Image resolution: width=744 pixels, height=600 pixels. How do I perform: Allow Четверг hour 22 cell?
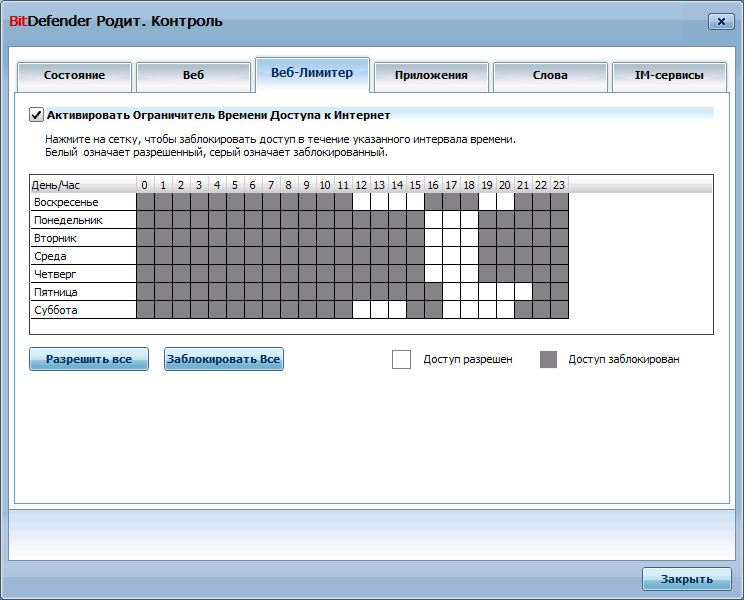coord(541,274)
